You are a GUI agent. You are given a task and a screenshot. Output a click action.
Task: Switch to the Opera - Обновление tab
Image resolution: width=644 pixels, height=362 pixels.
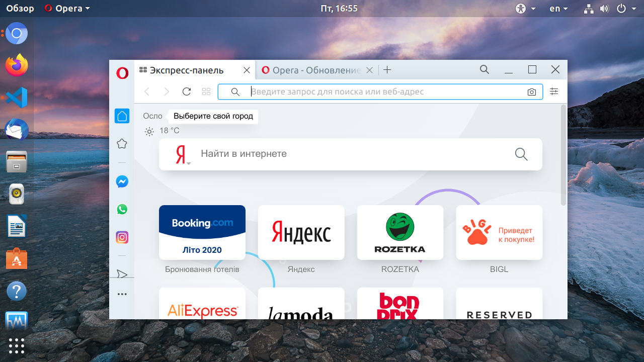coord(317,70)
